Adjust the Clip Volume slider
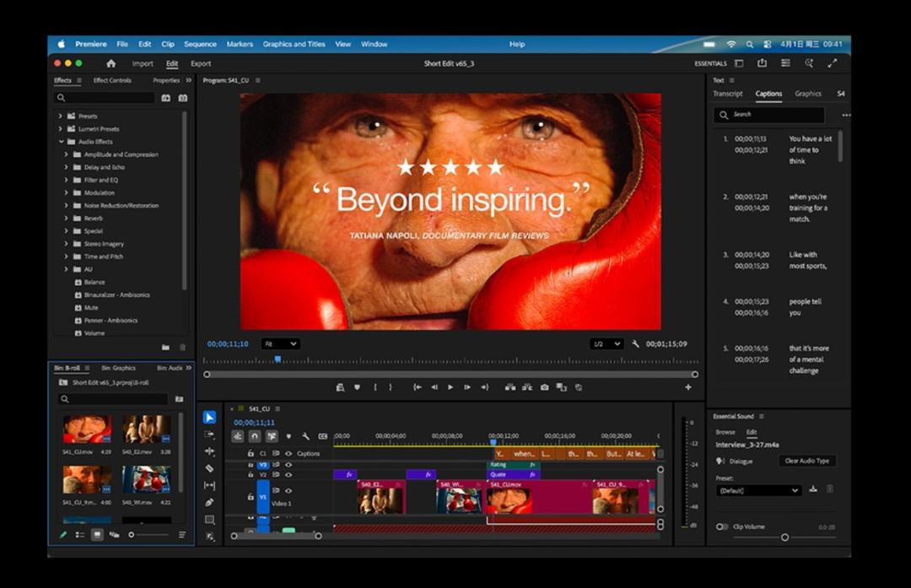The image size is (911, 588). pyautogui.click(x=784, y=537)
